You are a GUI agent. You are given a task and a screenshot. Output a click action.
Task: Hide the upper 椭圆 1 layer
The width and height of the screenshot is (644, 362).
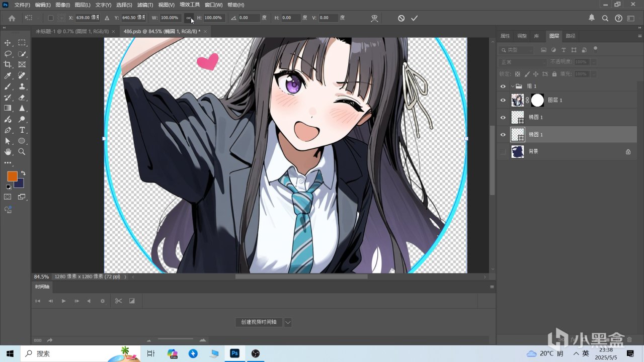point(503,118)
